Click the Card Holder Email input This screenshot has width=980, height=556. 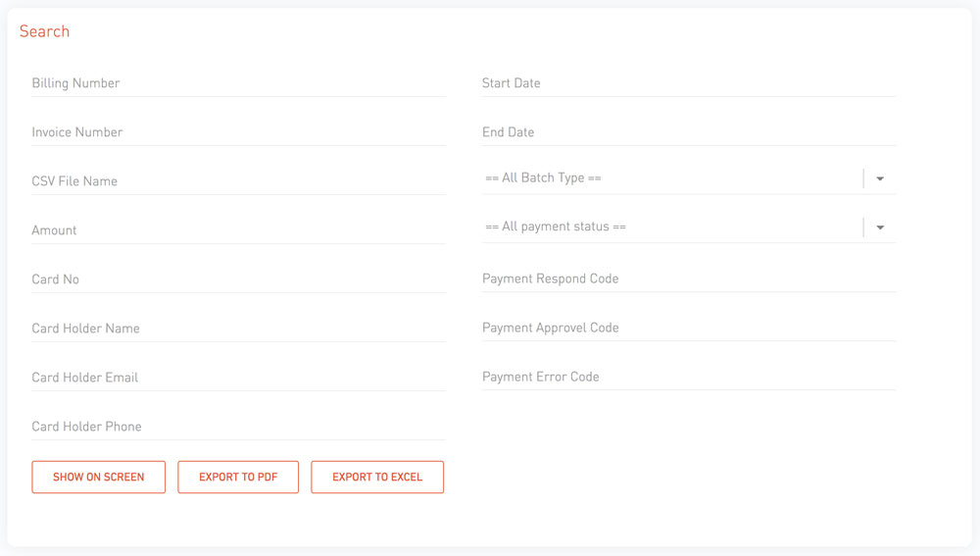click(x=239, y=378)
